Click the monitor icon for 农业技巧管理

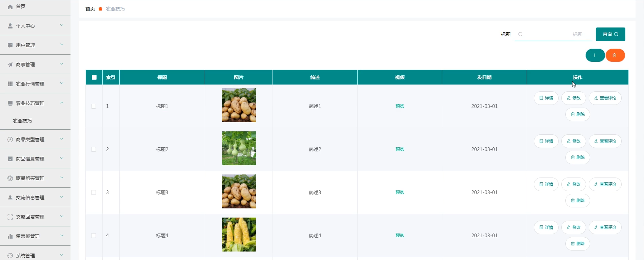(10, 103)
